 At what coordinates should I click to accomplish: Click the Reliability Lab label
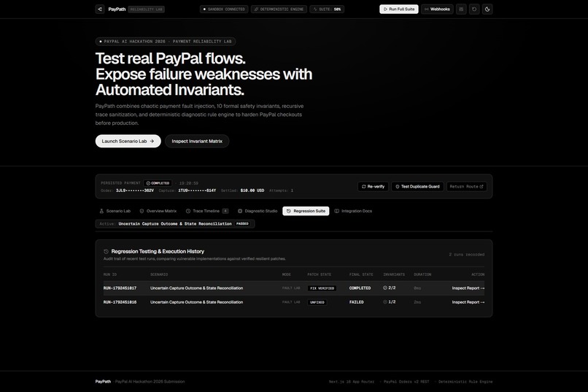point(146,9)
